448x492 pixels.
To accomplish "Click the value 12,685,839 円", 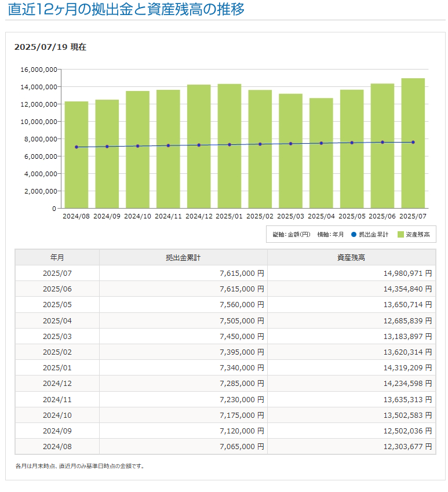I will (x=407, y=320).
